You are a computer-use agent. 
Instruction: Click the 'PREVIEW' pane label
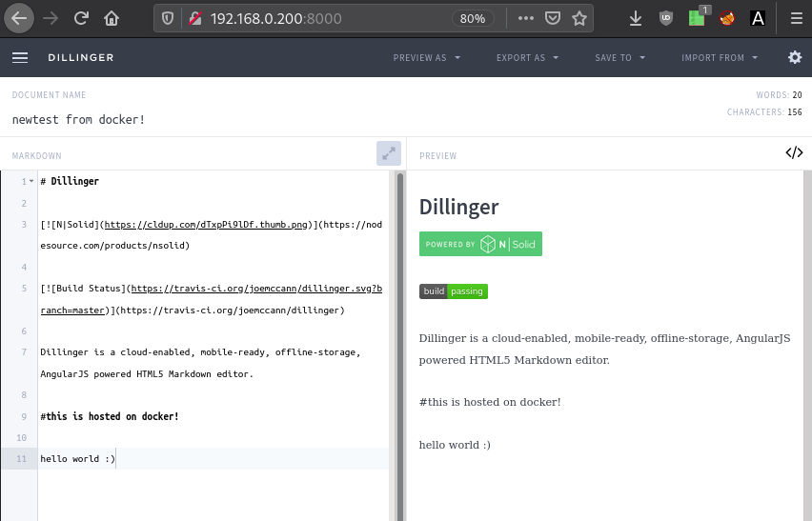438,156
